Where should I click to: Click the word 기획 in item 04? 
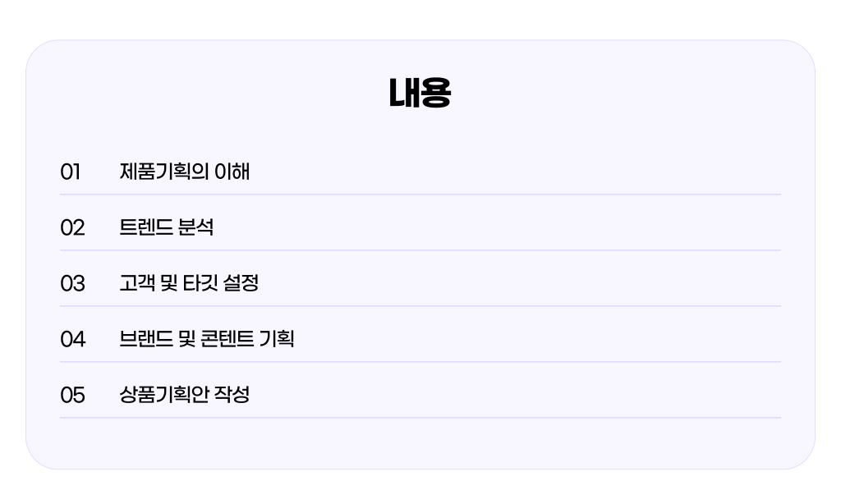coord(277,339)
